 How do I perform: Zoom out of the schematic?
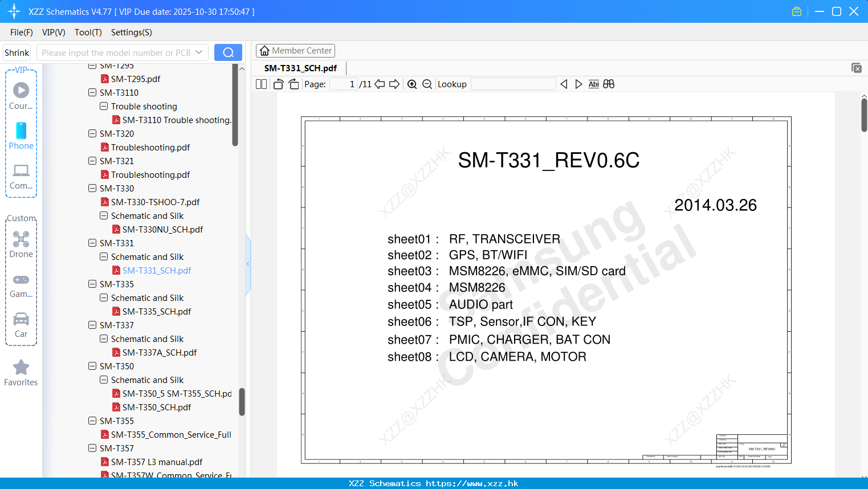tap(427, 84)
